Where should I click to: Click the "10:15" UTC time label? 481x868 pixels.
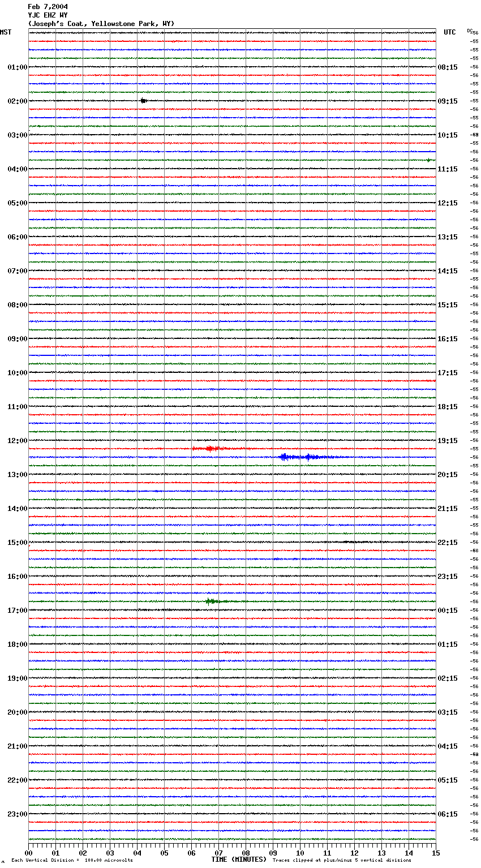[x=448, y=135]
